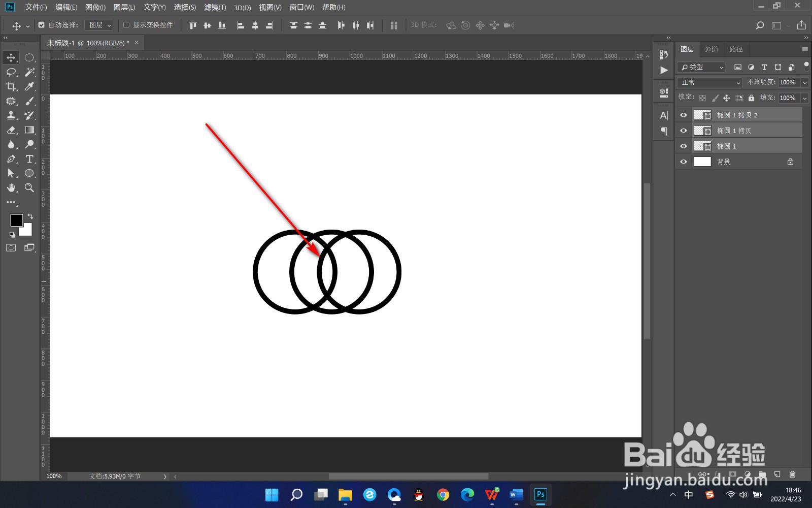Click the share icon in options bar
This screenshot has width=812, height=508.
coord(801,25)
